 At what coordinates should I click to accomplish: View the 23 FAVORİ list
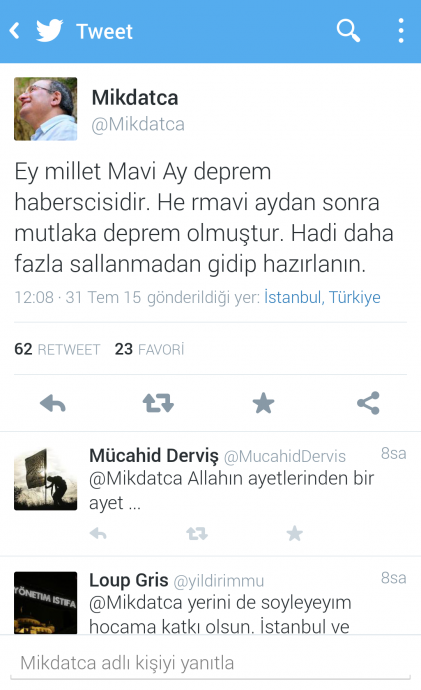pyautogui.click(x=150, y=349)
